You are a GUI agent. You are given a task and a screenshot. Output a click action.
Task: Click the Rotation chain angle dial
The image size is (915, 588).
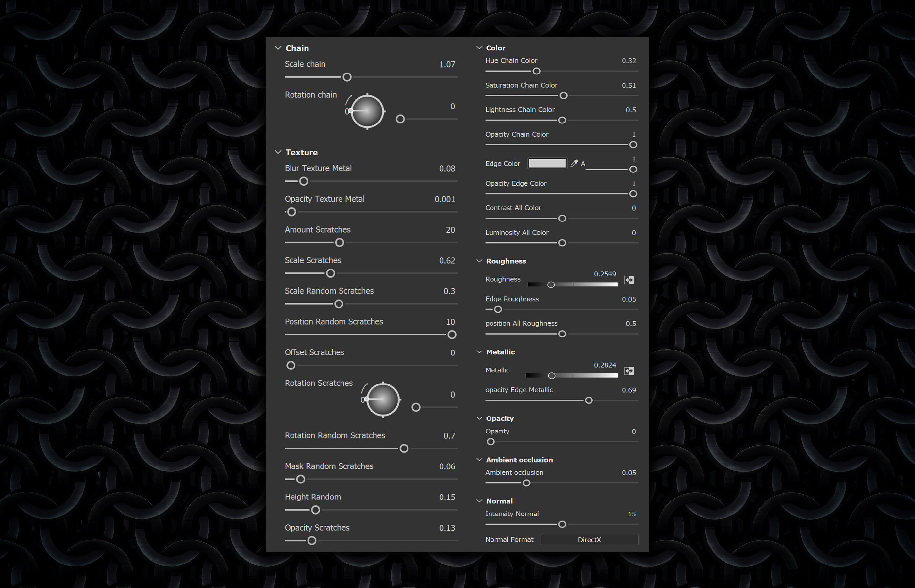point(367,111)
